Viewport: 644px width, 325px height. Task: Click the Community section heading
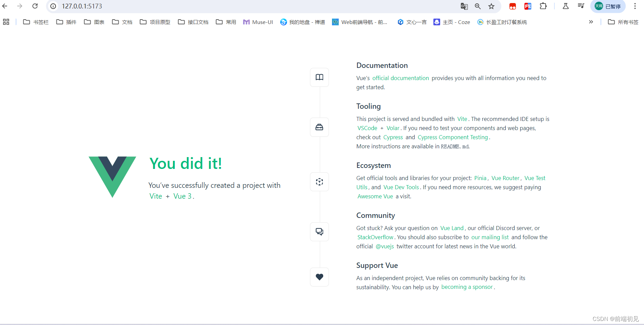(375, 216)
